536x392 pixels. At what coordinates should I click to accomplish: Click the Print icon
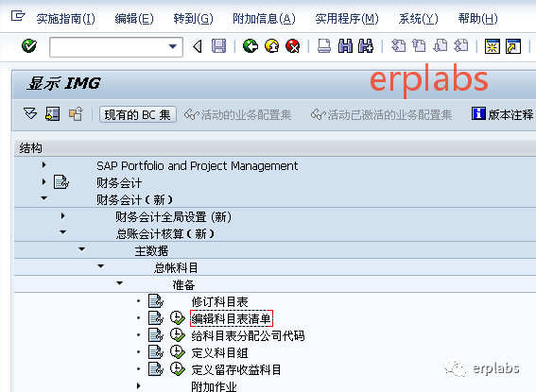(324, 45)
